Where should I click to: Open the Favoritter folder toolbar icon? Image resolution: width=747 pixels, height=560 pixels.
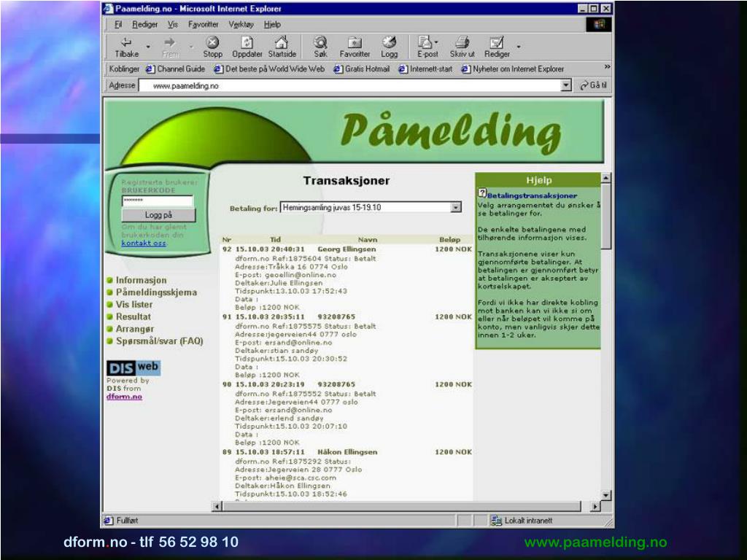pos(355,42)
